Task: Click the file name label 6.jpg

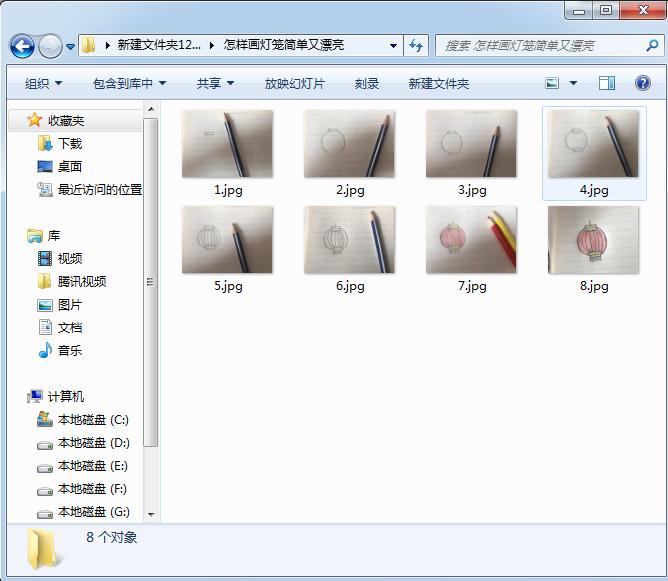Action: pyautogui.click(x=350, y=286)
